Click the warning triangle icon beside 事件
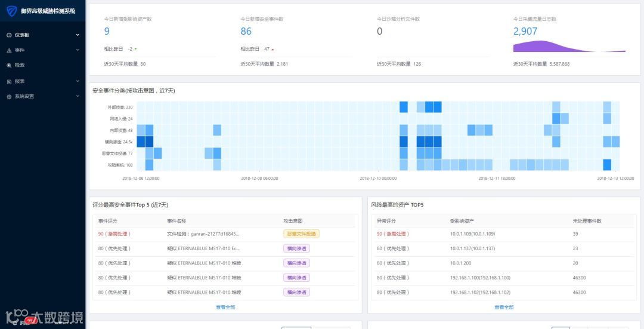 [x=9, y=50]
